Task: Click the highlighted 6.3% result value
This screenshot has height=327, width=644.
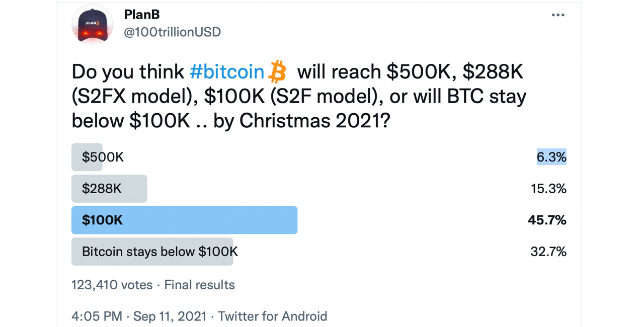Action: (551, 157)
